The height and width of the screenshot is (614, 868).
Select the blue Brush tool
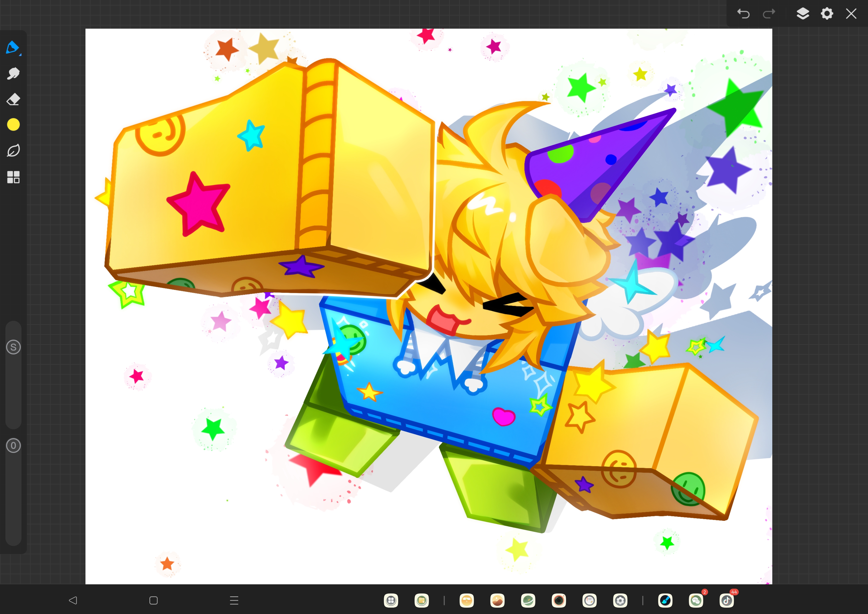(13, 48)
